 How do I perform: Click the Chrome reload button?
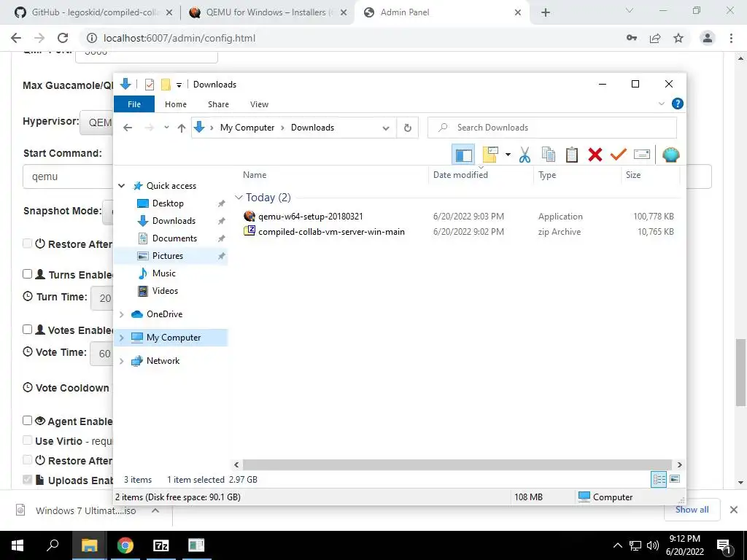pos(63,38)
